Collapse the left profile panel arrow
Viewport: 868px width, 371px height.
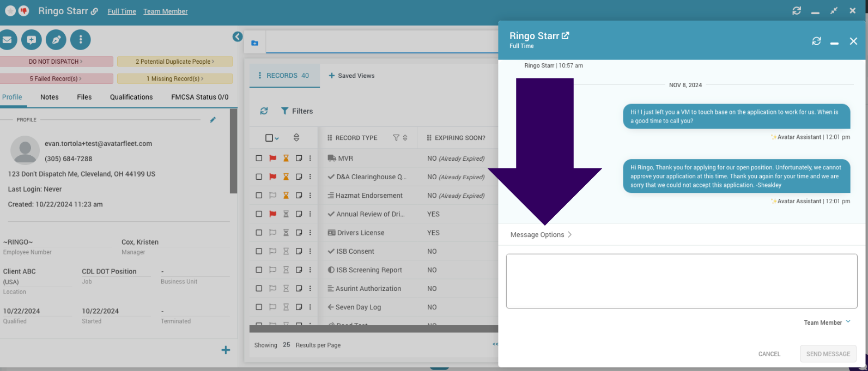coord(238,37)
